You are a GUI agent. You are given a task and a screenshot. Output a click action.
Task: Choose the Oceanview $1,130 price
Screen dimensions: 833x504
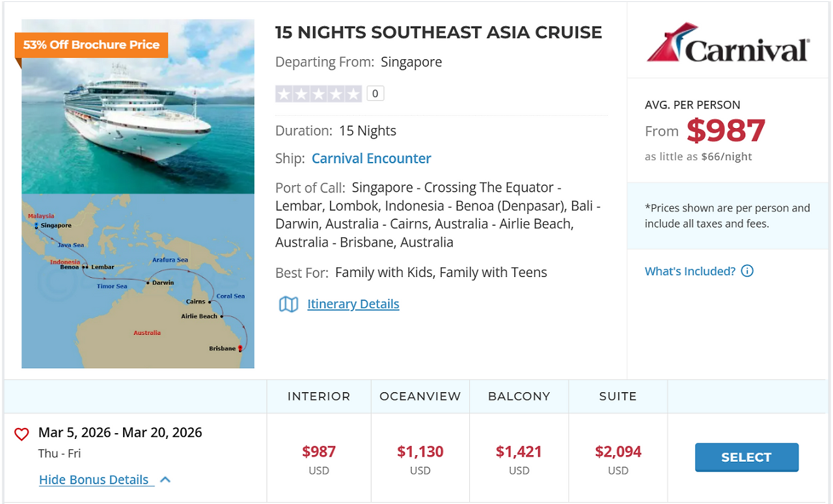click(420, 452)
